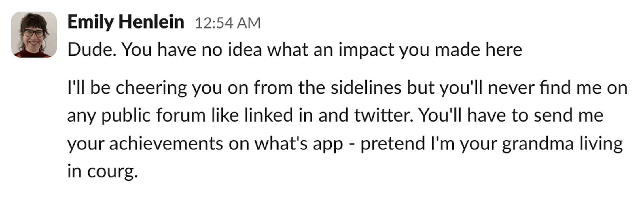644x197 pixels.
Task: Click Emily Henlein's profile avatar
Action: 34,35
